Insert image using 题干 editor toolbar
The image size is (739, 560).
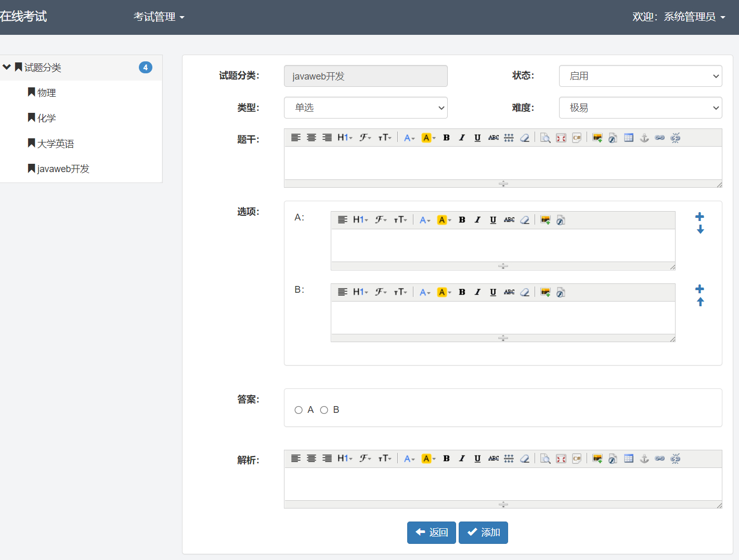tap(597, 138)
